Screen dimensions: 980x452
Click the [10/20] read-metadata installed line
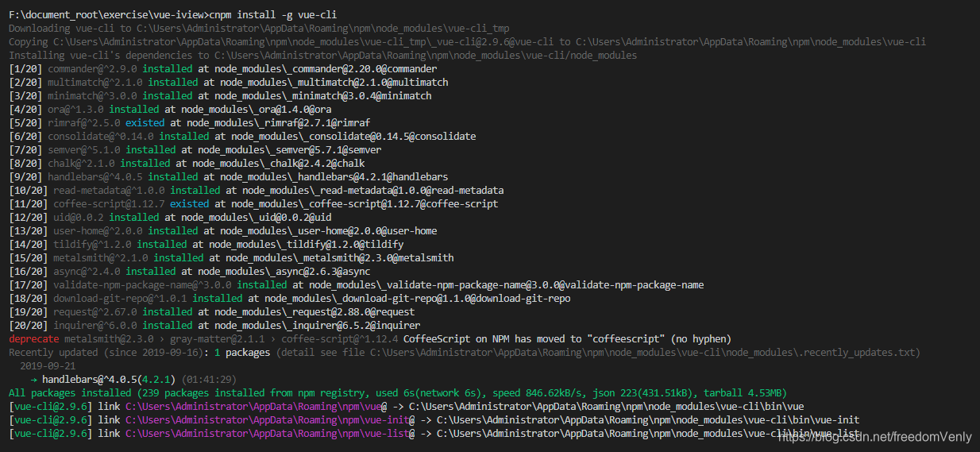point(257,190)
